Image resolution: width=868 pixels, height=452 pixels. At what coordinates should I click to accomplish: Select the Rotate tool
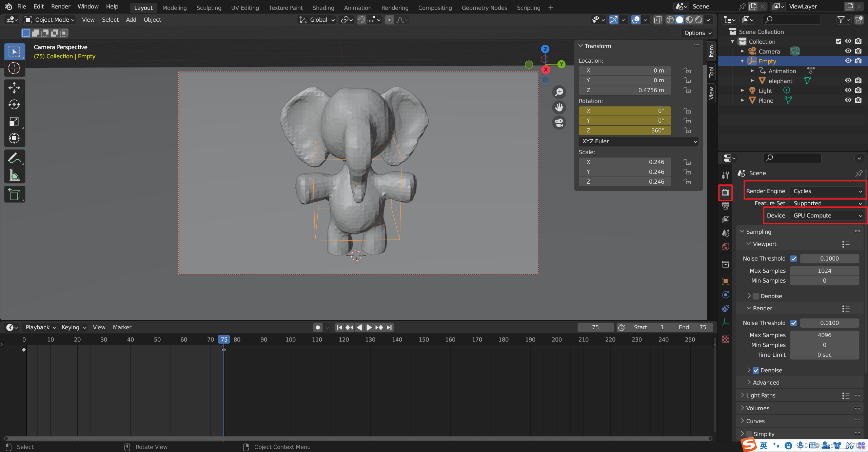click(x=14, y=105)
